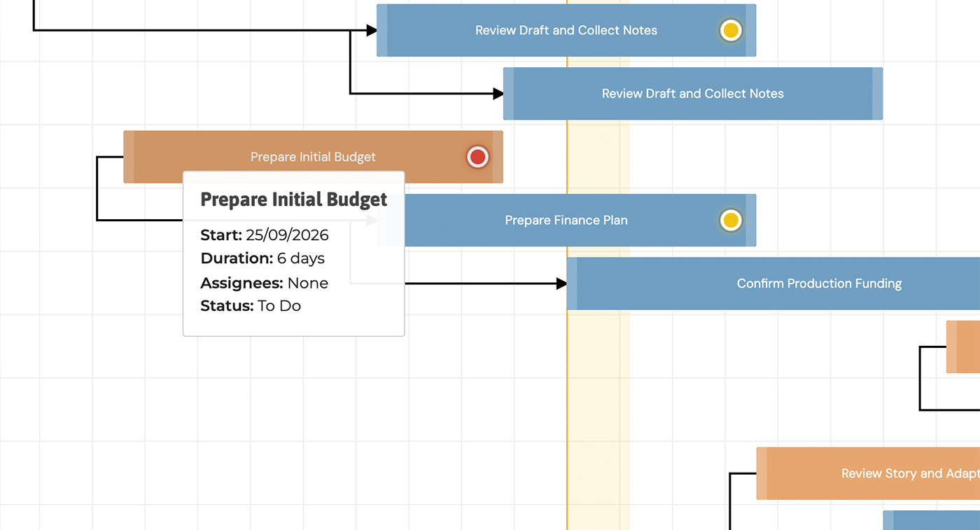Click arrowhead entering upper Review Draft bar
Screen dimensions: 980x530
click(372, 30)
